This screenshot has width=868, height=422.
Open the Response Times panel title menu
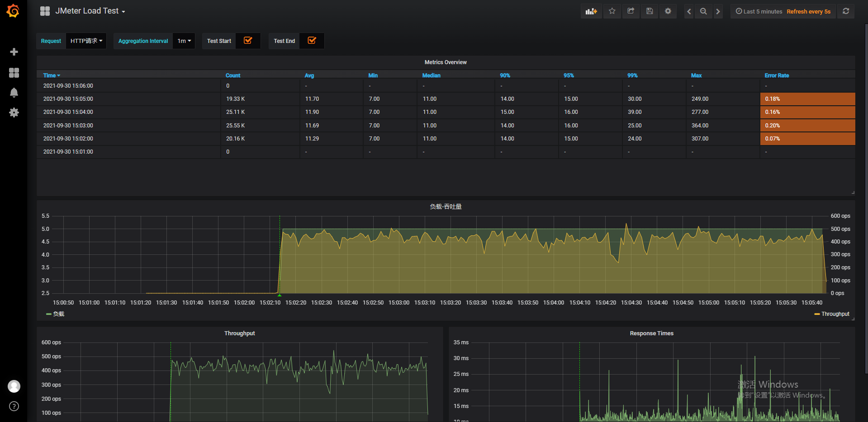pyautogui.click(x=651, y=333)
